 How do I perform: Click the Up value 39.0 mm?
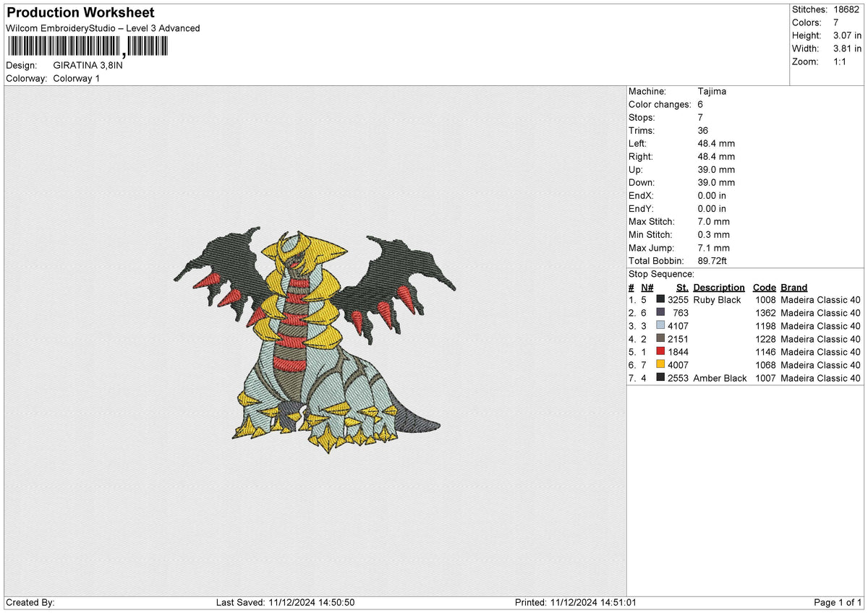pos(716,170)
